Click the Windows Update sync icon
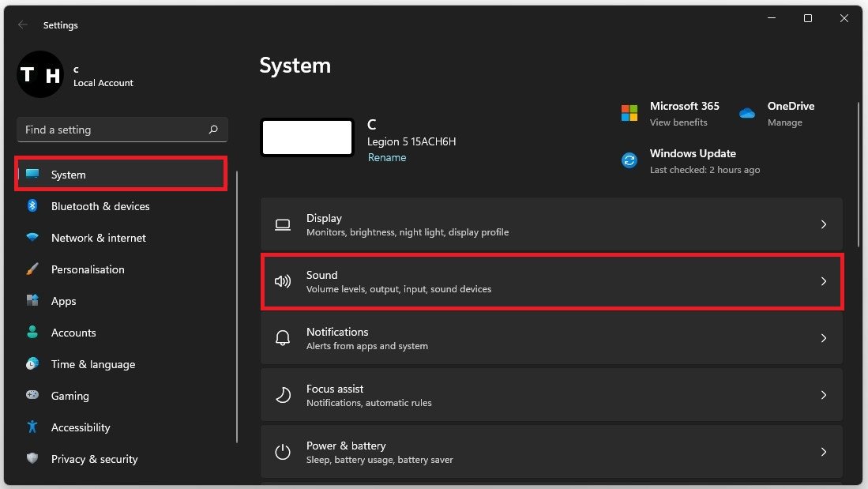 coord(629,160)
